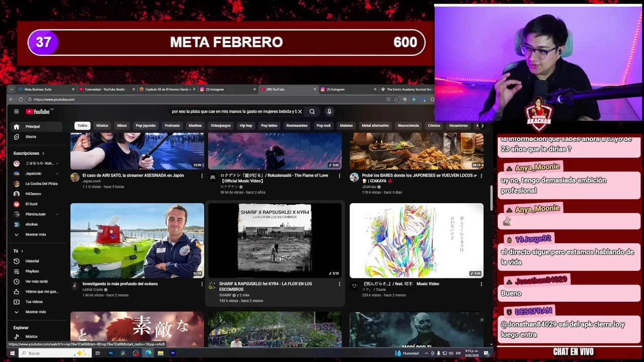Open PlanetaJuan subscription channel

pyautogui.click(x=36, y=214)
